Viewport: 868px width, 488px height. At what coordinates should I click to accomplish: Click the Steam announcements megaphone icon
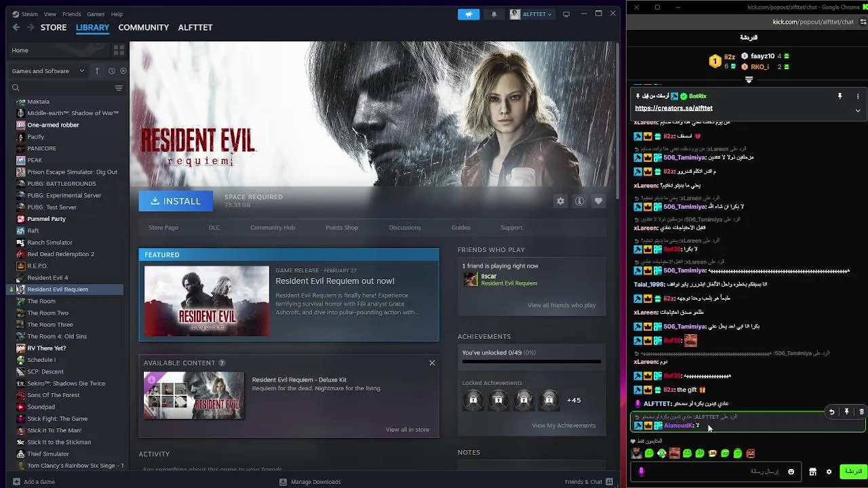coord(469,14)
